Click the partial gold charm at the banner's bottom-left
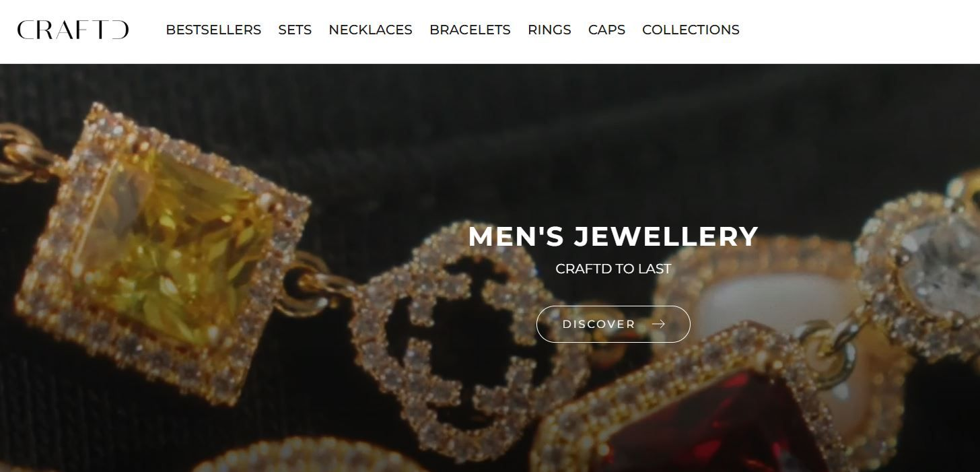Image resolution: width=980 pixels, height=472 pixels. tap(303, 457)
